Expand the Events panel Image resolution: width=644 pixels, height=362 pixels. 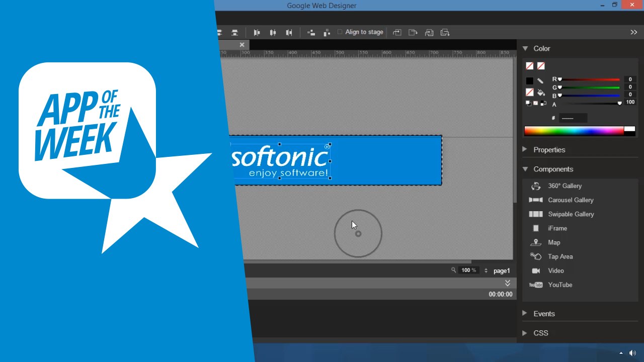[x=525, y=313]
